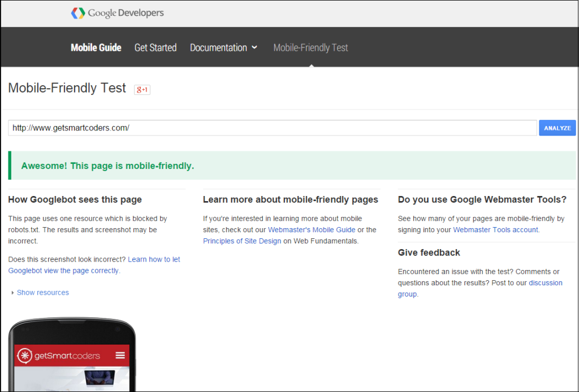Click the getSmartcoders logo in phone preview
Image resolution: width=579 pixels, height=392 pixels.
(59, 355)
